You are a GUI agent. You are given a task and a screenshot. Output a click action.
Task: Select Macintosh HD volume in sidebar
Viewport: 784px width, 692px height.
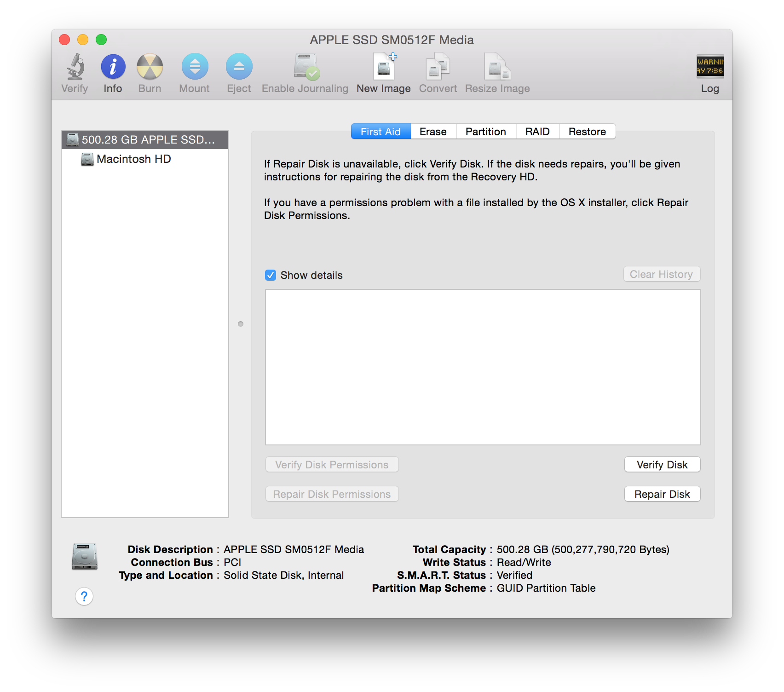pyautogui.click(x=145, y=159)
